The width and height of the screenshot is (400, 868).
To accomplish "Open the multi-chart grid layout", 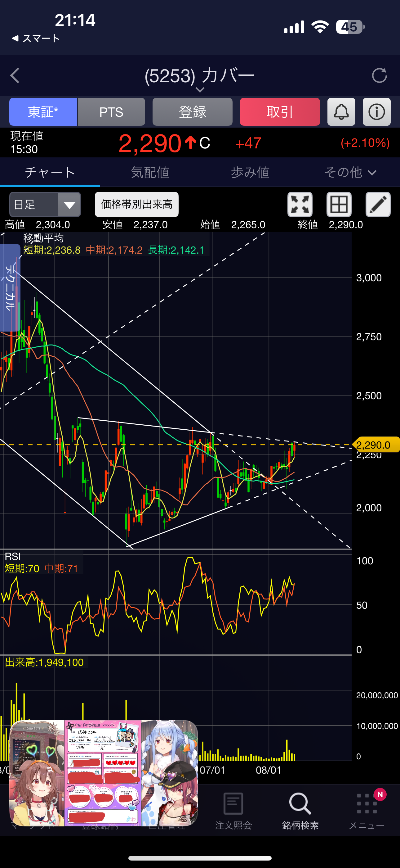I will [339, 204].
